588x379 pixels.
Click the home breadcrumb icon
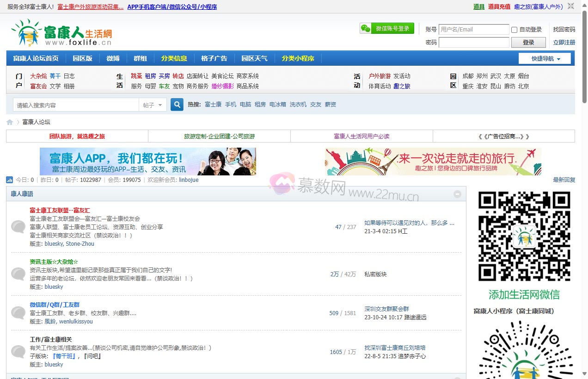(x=10, y=122)
